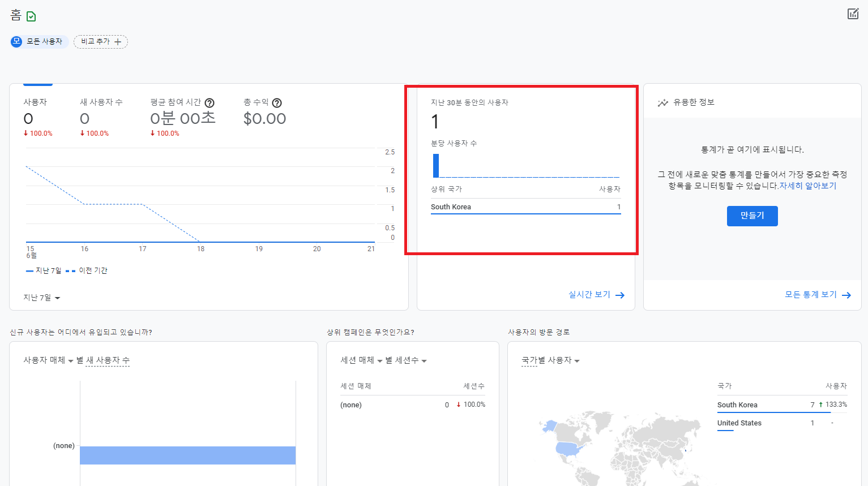Click the South Korea row in realtime card

525,207
